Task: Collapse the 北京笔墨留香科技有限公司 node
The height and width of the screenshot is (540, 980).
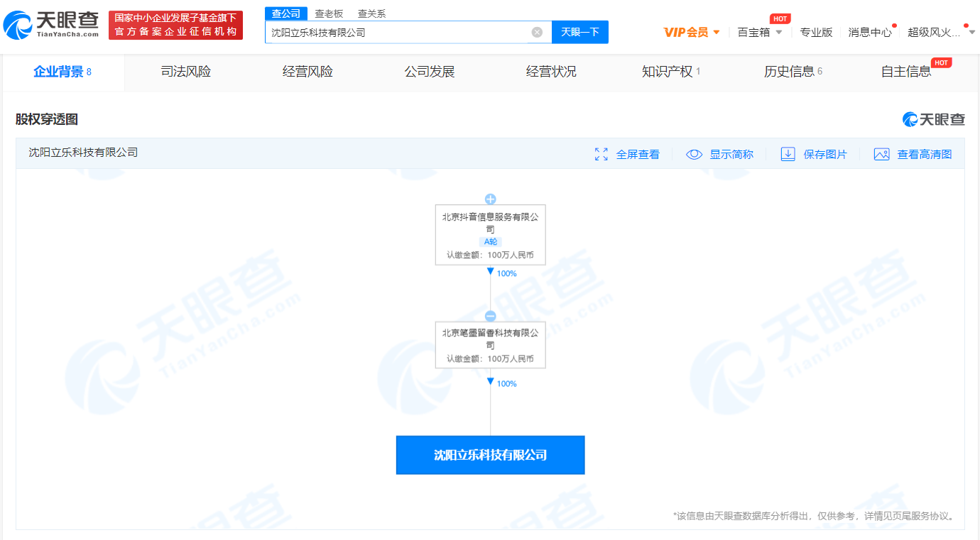Action: click(x=490, y=316)
